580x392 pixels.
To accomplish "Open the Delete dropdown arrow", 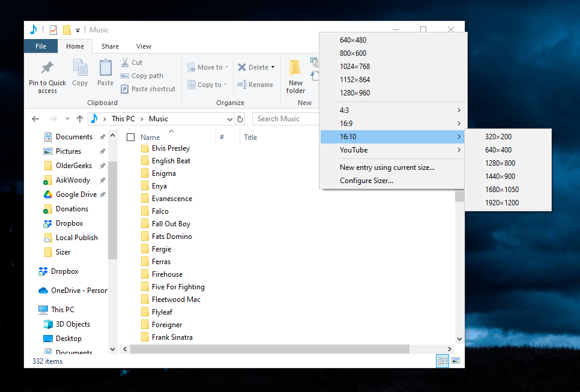I will (273, 67).
